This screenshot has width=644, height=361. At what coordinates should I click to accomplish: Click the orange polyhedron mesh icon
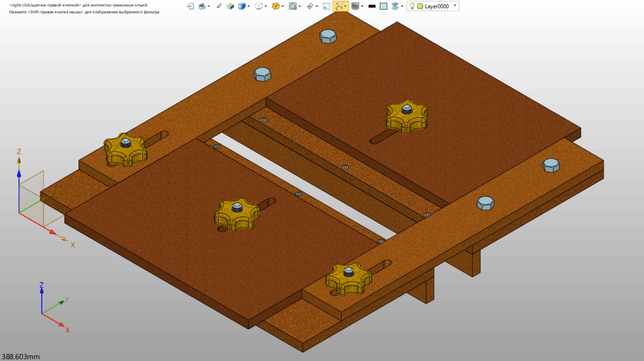coord(275,6)
